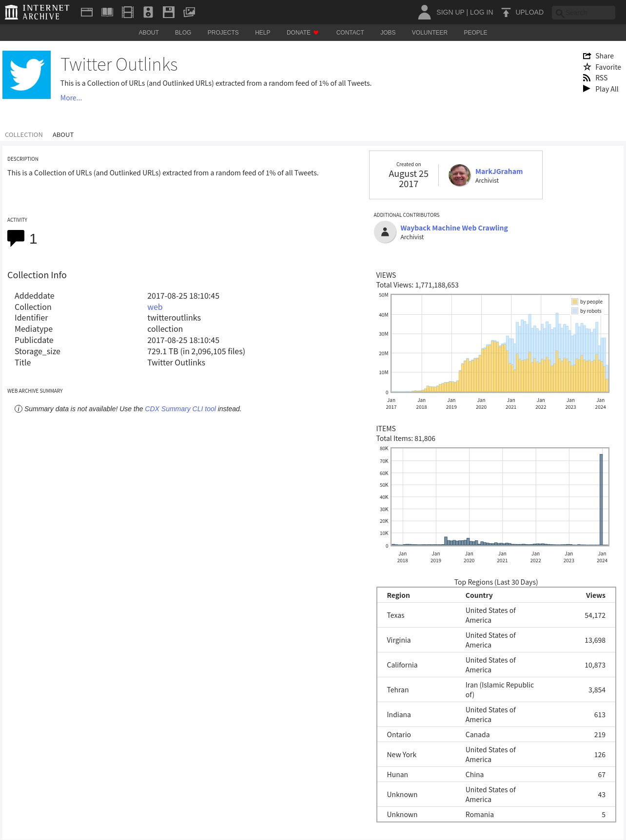Open the Software (floppy disk) media icon
Viewport: 626px width, 840px height.
[169, 12]
